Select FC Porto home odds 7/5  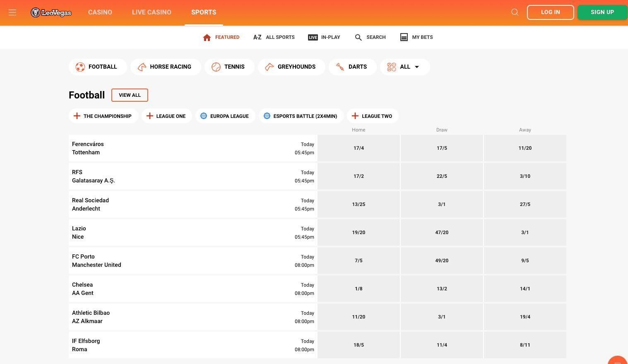coord(359,261)
